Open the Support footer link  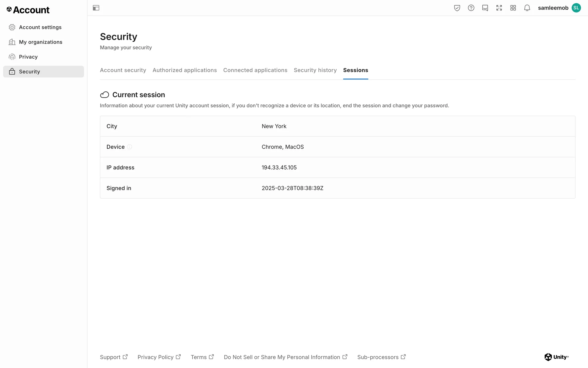click(x=114, y=357)
